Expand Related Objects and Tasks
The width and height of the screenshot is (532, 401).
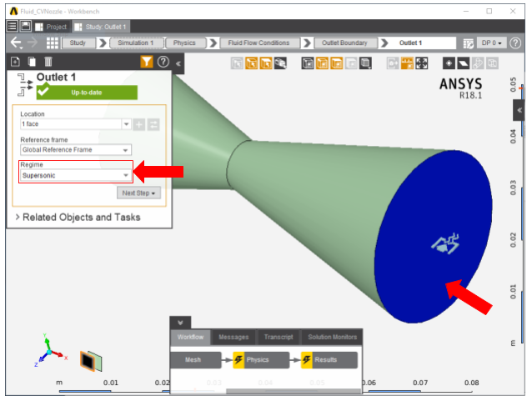pyautogui.click(x=78, y=217)
